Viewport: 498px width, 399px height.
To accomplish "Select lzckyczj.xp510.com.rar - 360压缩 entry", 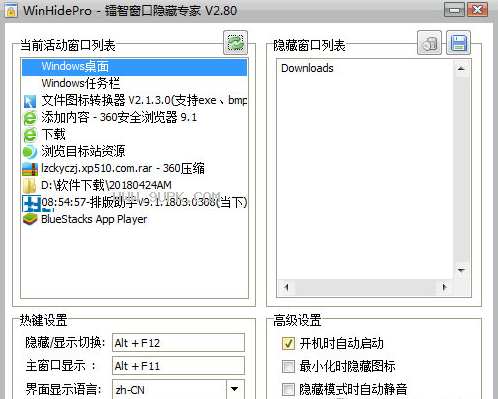I will pos(135,168).
